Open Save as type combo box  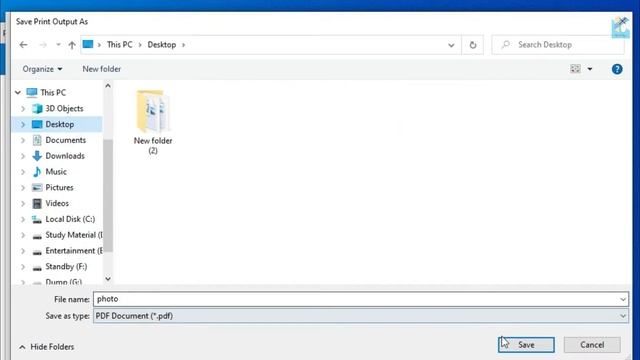click(361, 316)
